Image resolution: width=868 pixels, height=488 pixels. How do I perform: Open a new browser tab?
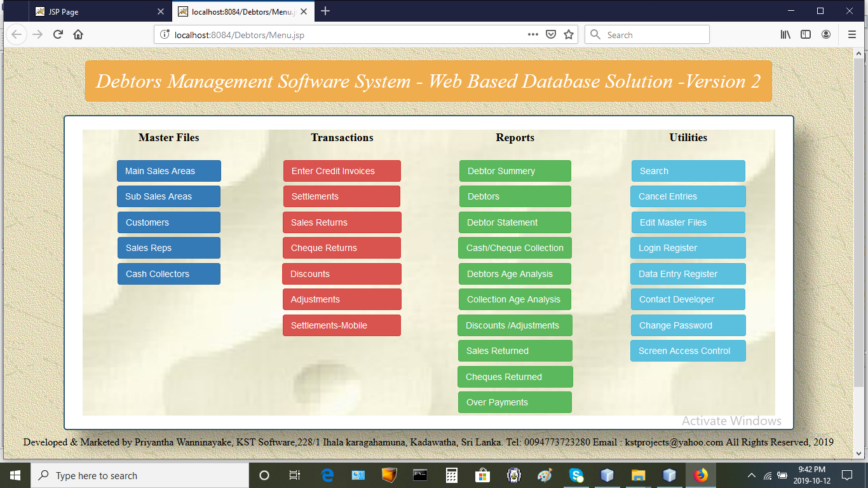point(325,11)
